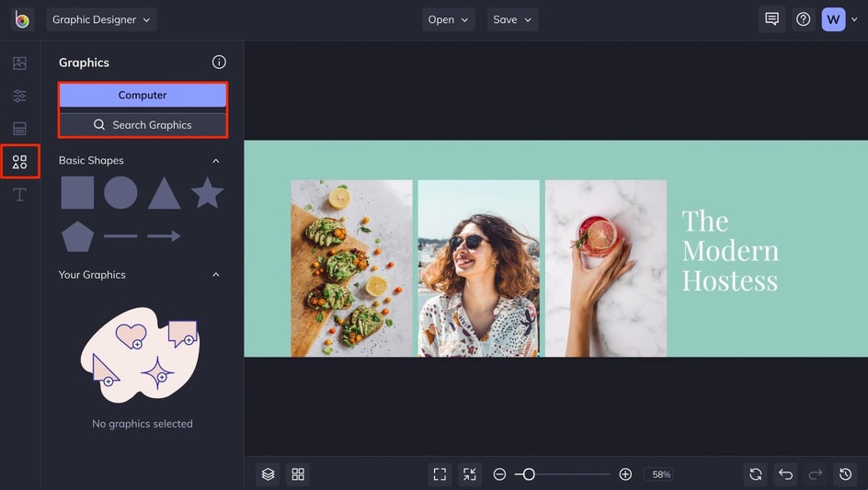The width and height of the screenshot is (868, 490).
Task: Open the Text tool in sidebar
Action: click(19, 195)
